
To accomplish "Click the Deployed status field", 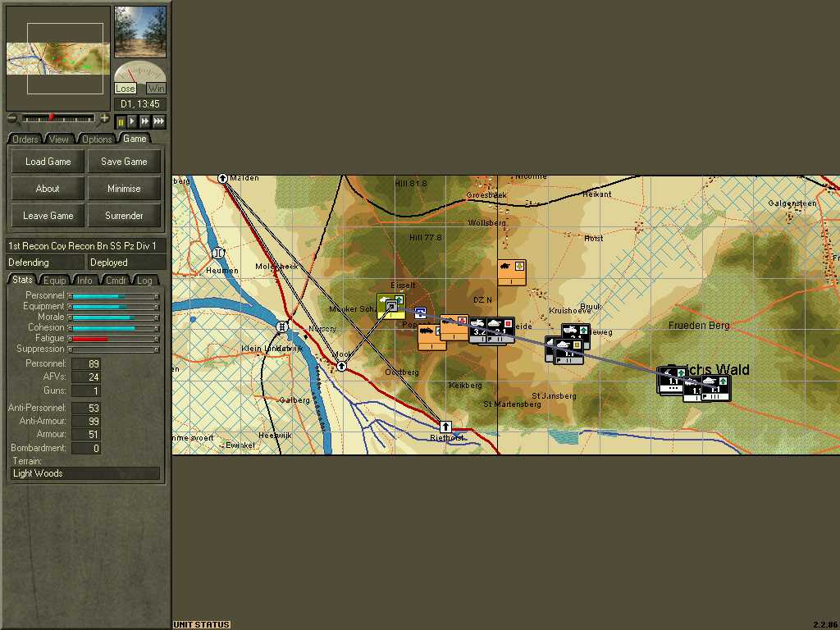I will click(127, 262).
